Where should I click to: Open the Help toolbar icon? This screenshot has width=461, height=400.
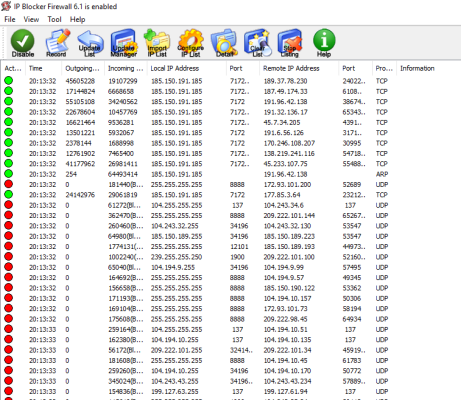(x=324, y=43)
